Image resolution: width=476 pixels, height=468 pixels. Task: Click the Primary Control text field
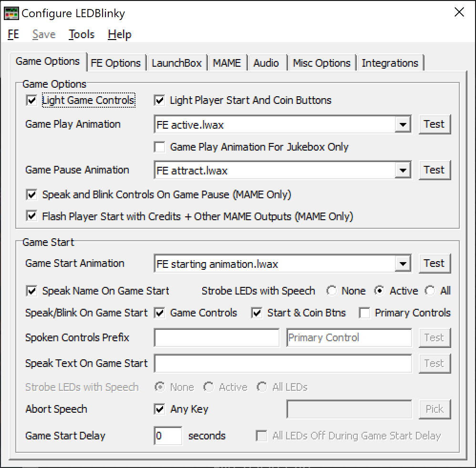pyautogui.click(x=349, y=337)
